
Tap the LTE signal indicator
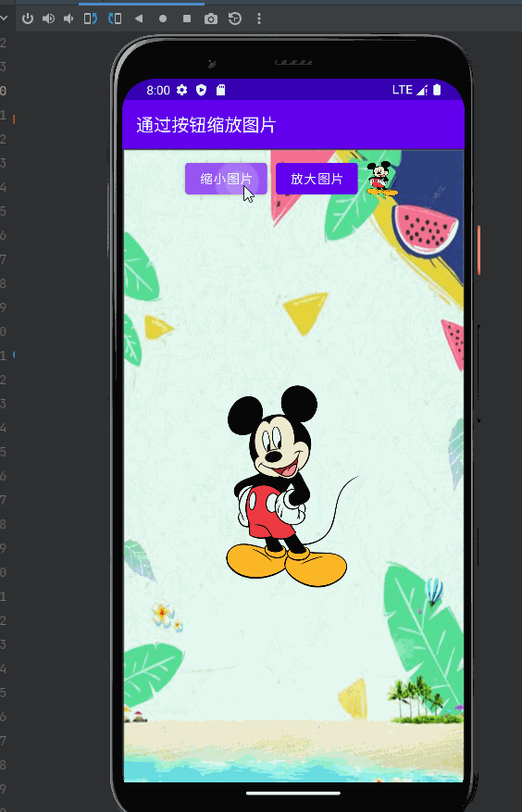pyautogui.click(x=410, y=90)
